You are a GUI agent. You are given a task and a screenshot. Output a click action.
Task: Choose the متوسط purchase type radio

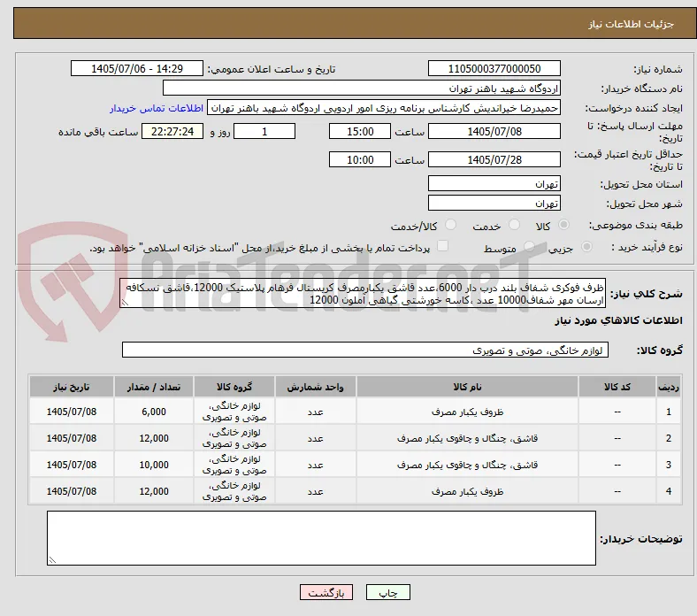(x=529, y=247)
